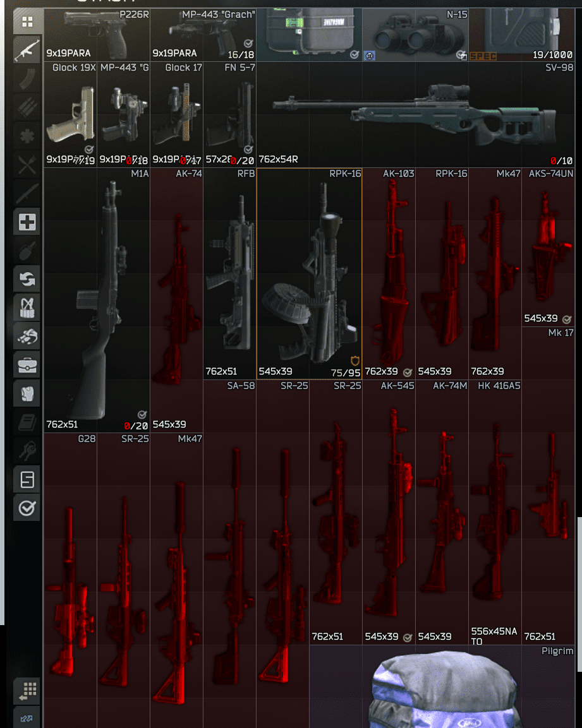Image resolution: width=582 pixels, height=728 pixels.
Task: Click the 0/20 ammo count on M1A
Action: (x=136, y=426)
